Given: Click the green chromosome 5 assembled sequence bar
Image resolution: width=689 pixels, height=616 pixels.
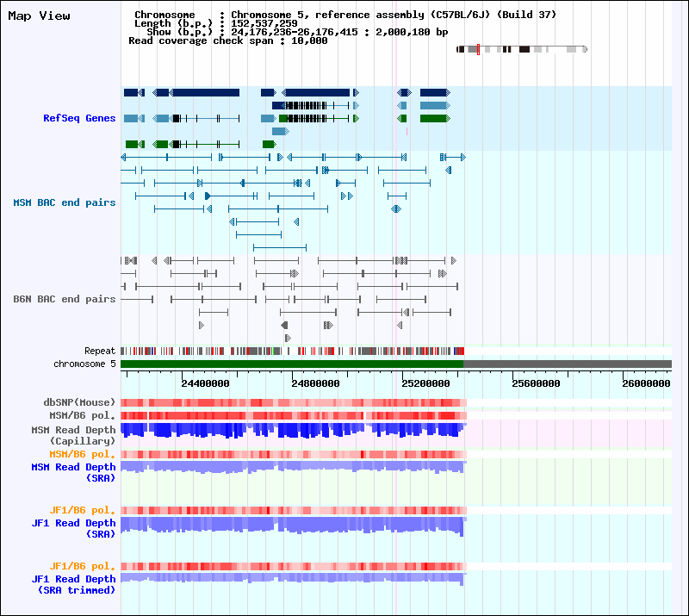Looking at the screenshot, I should (x=292, y=364).
